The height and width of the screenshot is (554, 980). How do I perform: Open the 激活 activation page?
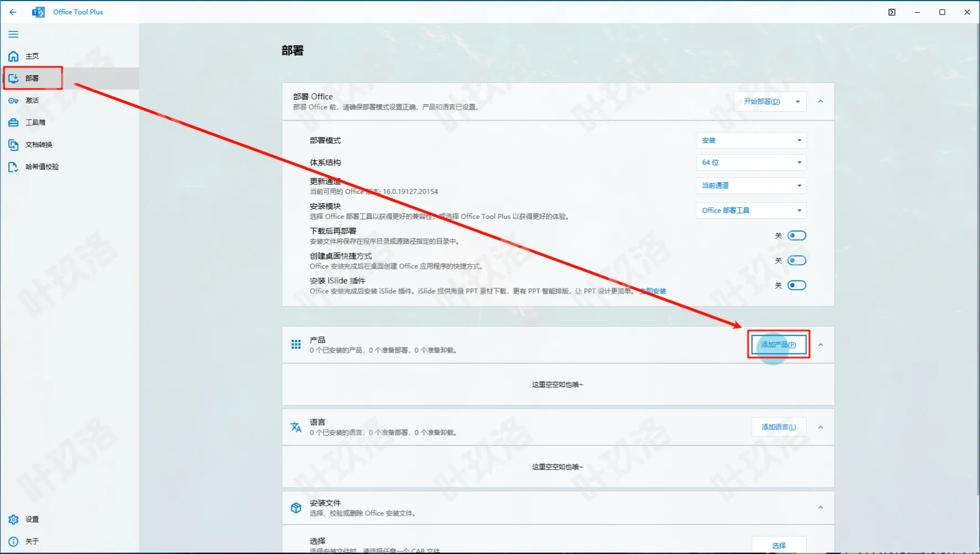tap(69, 101)
